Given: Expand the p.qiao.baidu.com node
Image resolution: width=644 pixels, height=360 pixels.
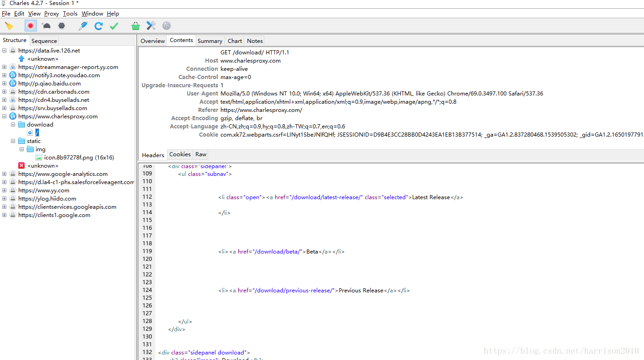Looking at the screenshot, I should click(4, 84).
